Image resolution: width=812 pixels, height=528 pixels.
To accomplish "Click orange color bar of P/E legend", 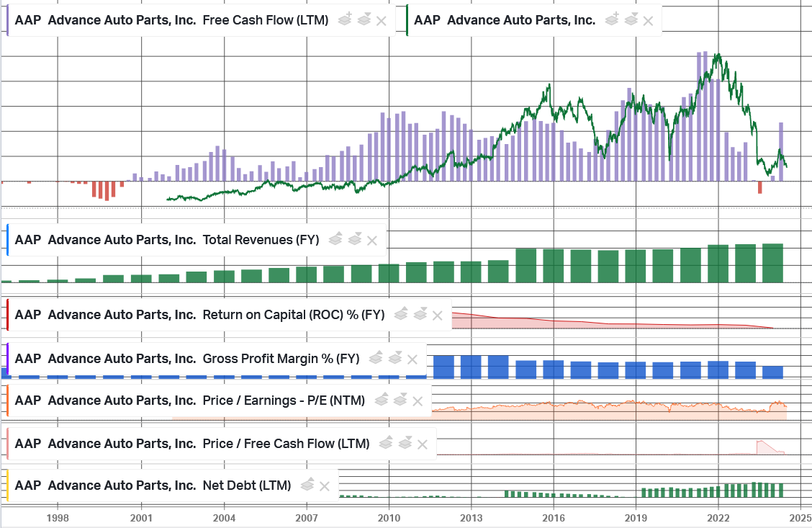I will click(x=7, y=401).
